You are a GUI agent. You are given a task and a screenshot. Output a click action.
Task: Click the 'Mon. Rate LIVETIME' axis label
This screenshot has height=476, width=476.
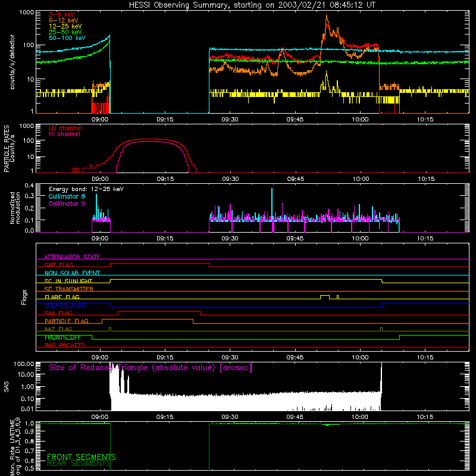point(12,447)
